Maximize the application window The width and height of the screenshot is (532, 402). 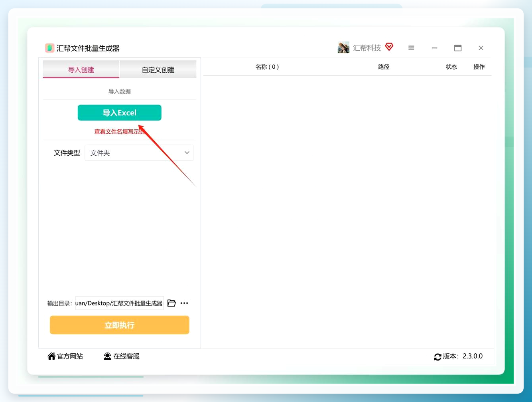(458, 48)
